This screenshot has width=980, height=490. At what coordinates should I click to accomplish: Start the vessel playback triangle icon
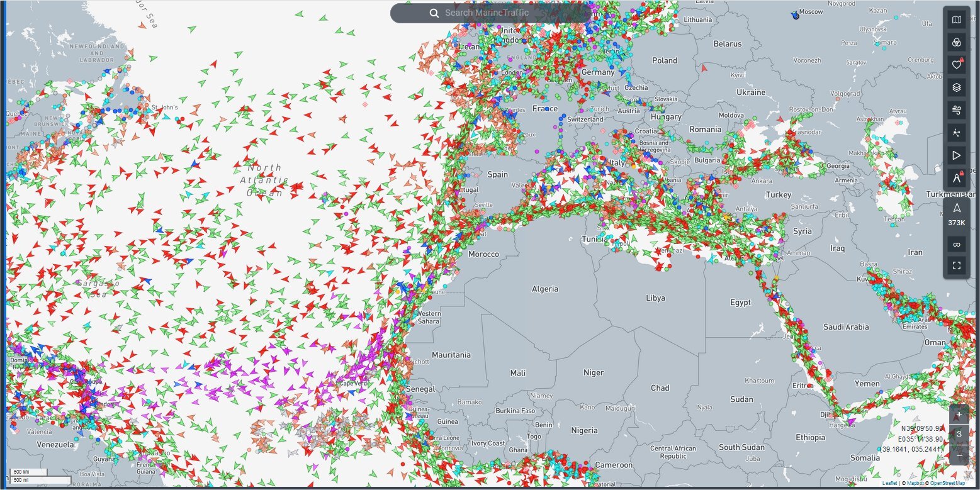click(956, 155)
